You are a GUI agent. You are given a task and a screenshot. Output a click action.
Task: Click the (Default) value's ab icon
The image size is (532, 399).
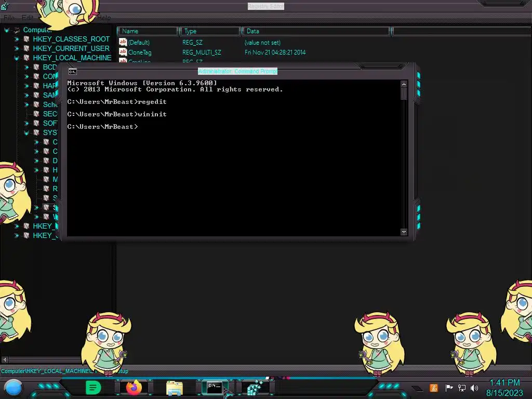[123, 42]
